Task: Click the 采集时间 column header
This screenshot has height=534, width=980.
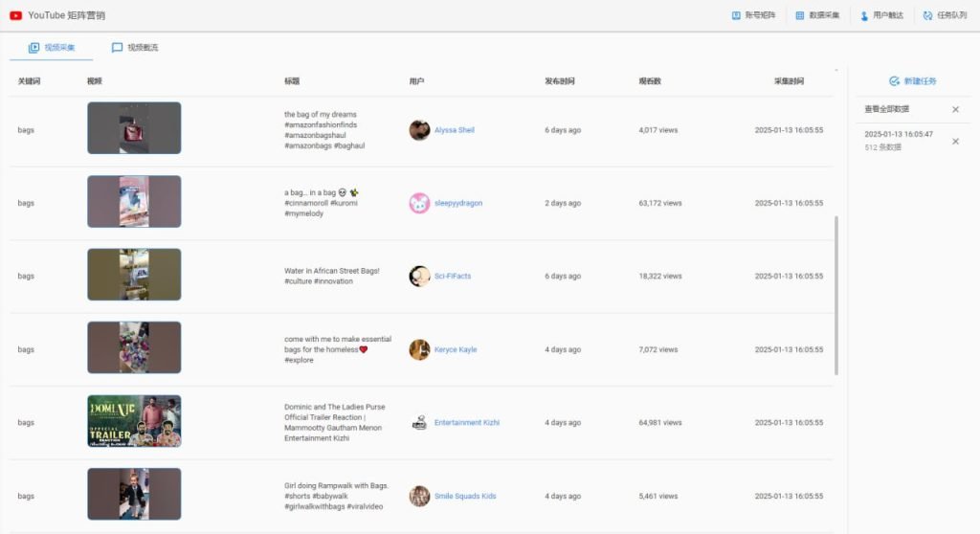Action: coord(789,81)
